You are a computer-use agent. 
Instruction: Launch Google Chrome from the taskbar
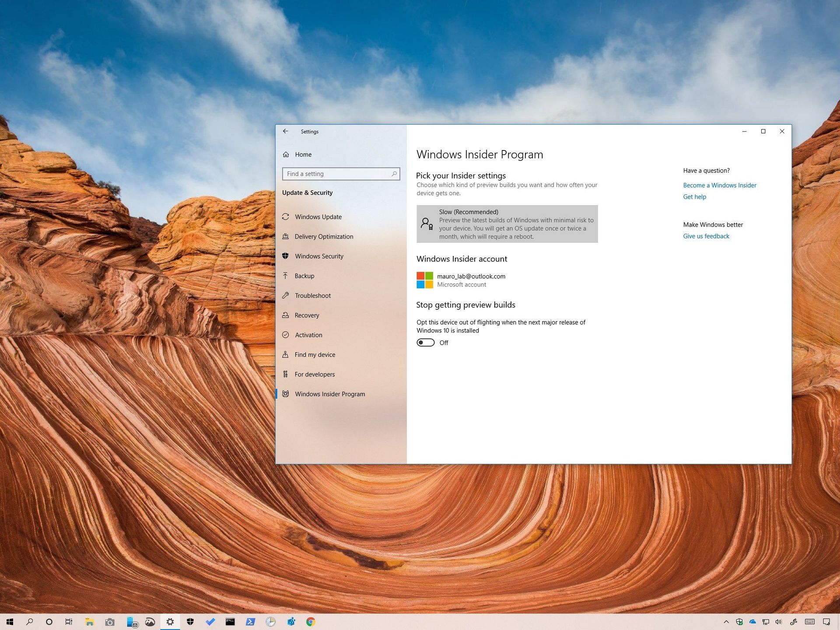click(x=311, y=621)
